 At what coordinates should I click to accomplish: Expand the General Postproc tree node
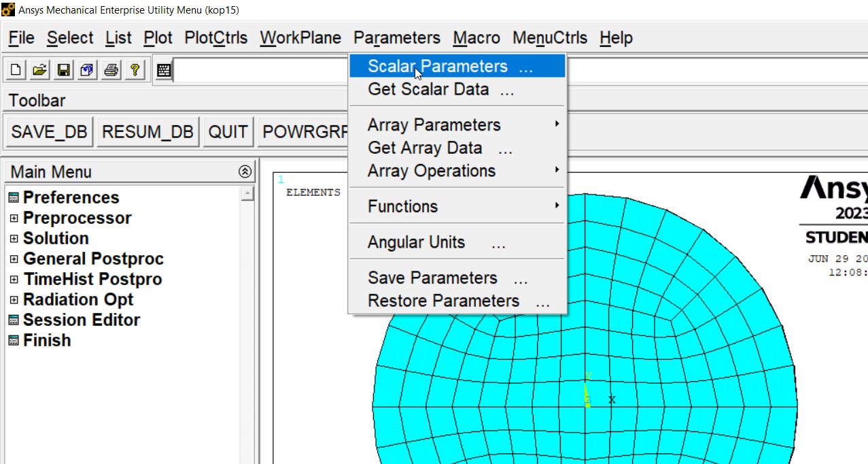tap(14, 259)
